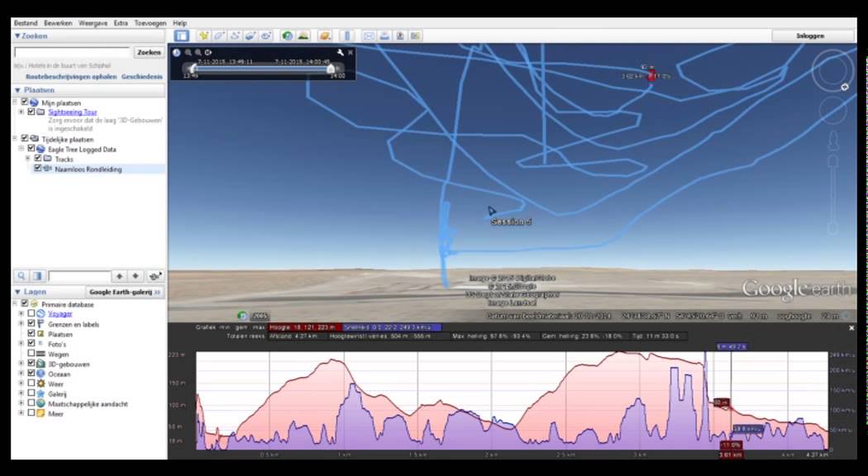Enable the Voyager layer checkbox

[x=31, y=314]
